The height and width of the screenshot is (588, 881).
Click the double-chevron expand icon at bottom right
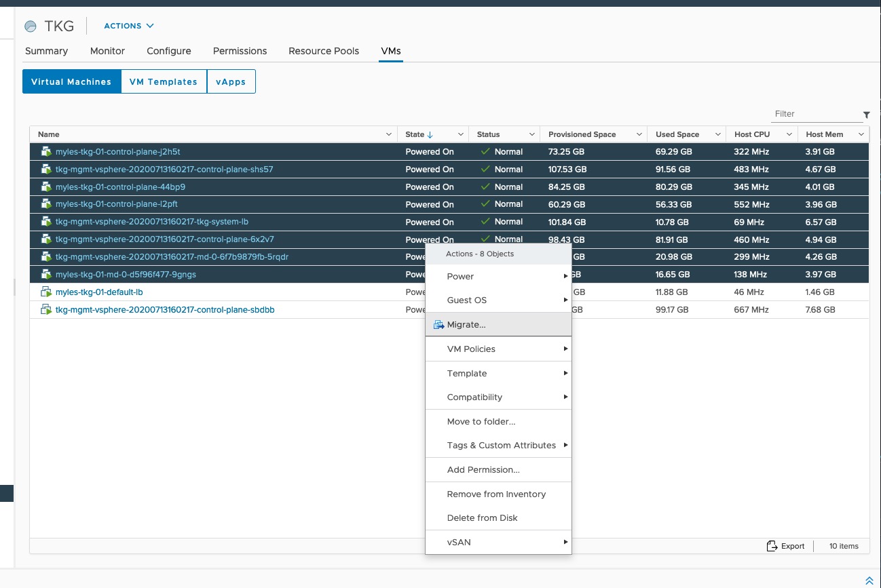pyautogui.click(x=869, y=581)
